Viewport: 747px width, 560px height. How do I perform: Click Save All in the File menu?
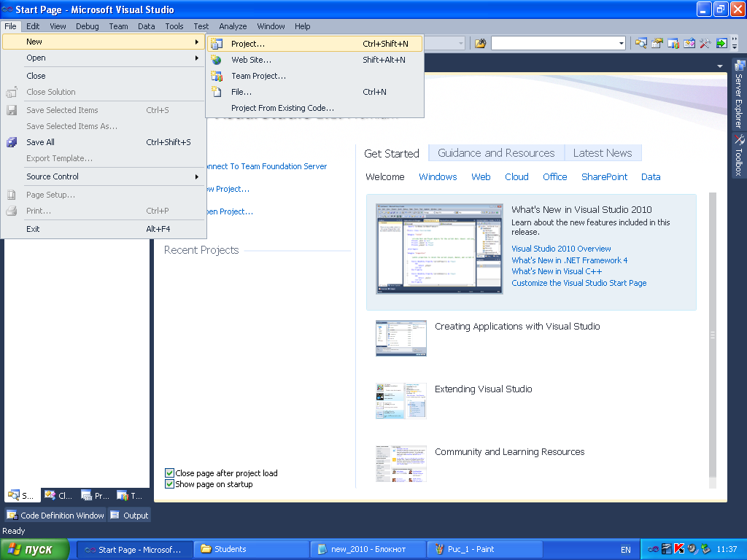pyautogui.click(x=104, y=142)
